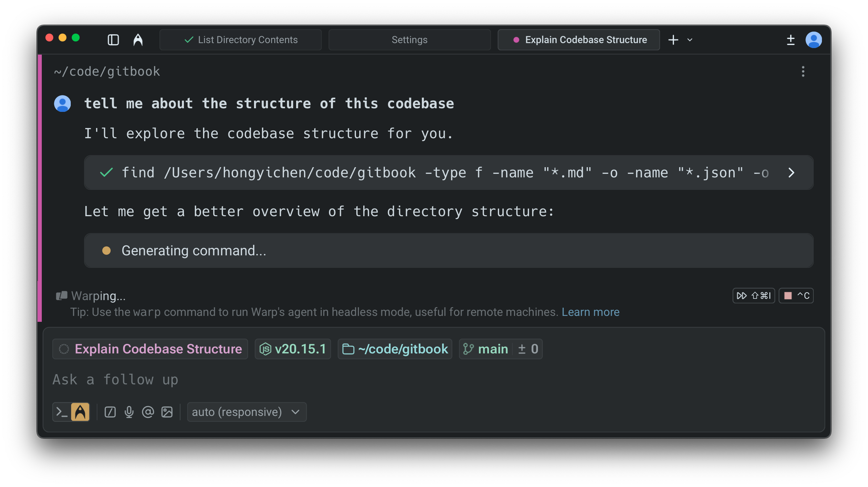The height and width of the screenshot is (487, 868).
Task: Switch to the Settings tab
Action: tap(409, 40)
